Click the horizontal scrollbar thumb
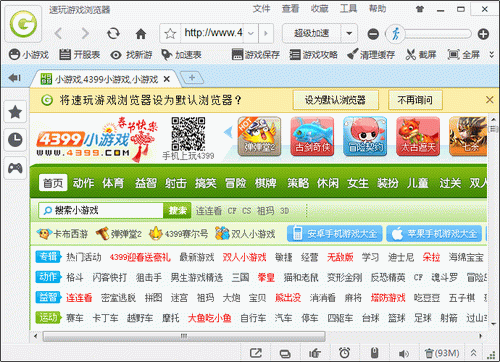Viewport: 500px width, 362px height. click(184, 336)
